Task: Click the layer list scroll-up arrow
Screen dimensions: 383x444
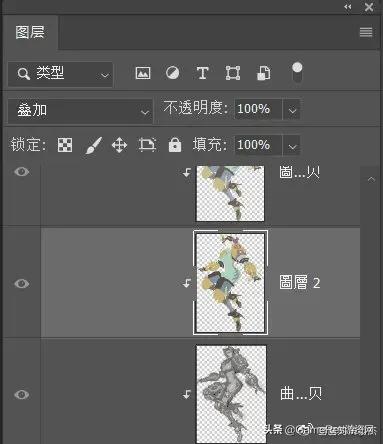Action: coord(371,179)
